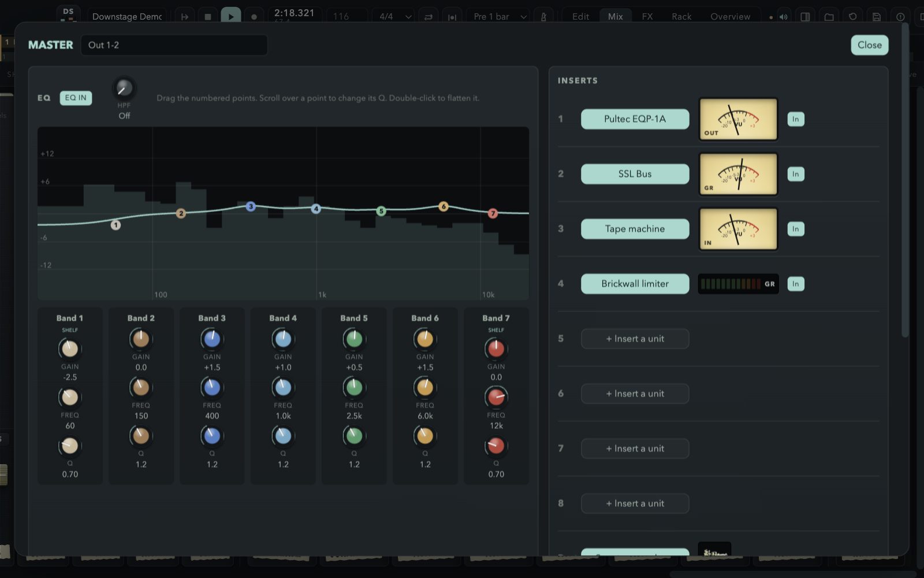Click the Brickwall limiter GR meter
Screen dimensions: 924x578
738,284
